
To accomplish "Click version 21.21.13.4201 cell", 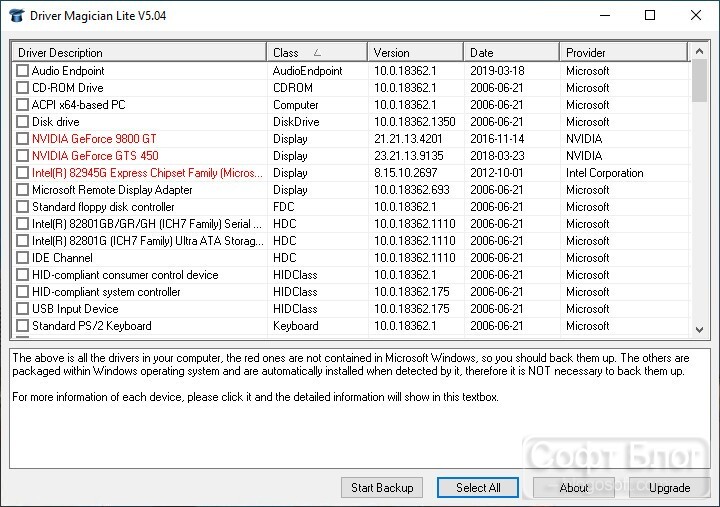I will click(408, 139).
